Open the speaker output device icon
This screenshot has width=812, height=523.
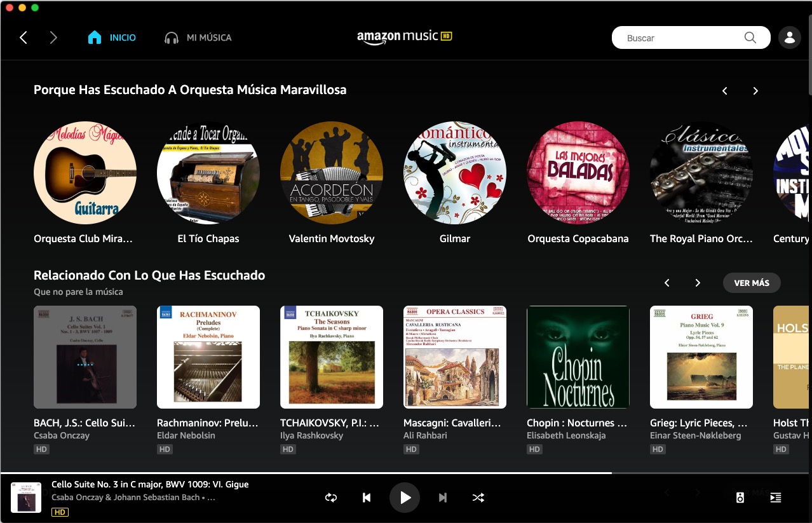(740, 498)
